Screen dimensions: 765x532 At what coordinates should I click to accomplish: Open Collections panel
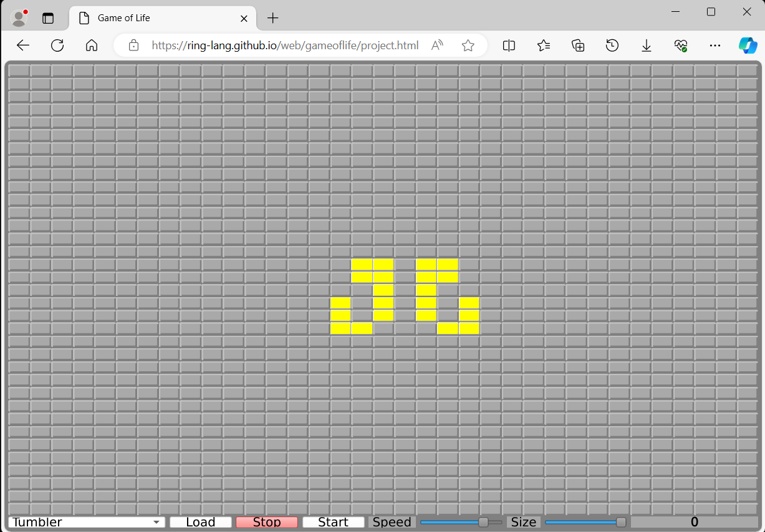pyautogui.click(x=578, y=45)
